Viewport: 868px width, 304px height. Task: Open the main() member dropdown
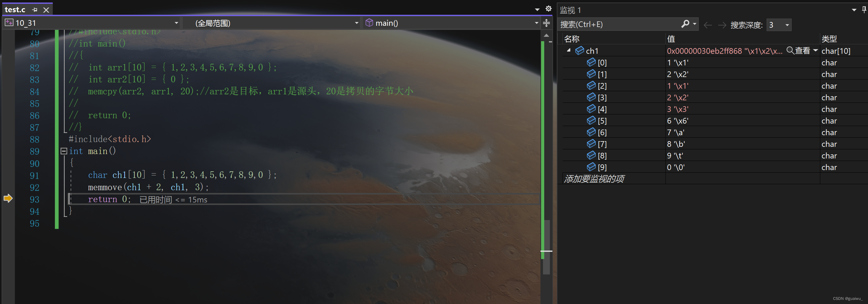coord(536,23)
